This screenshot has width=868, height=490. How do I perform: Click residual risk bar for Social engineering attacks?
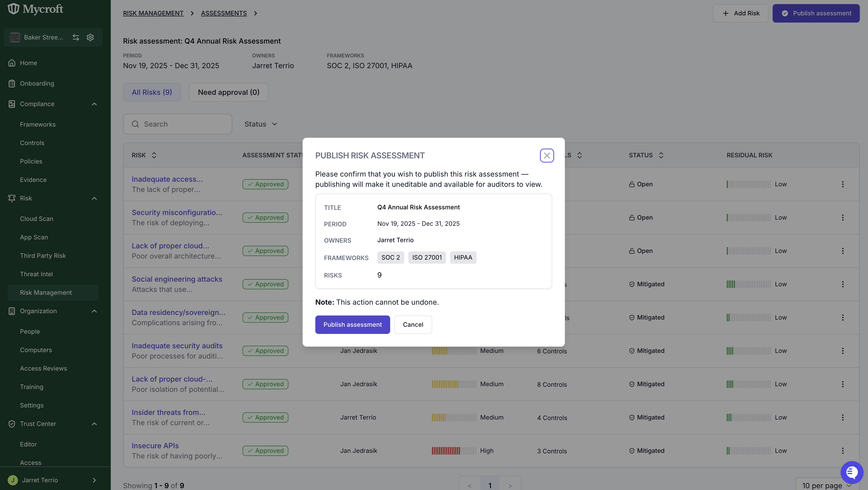pyautogui.click(x=748, y=284)
